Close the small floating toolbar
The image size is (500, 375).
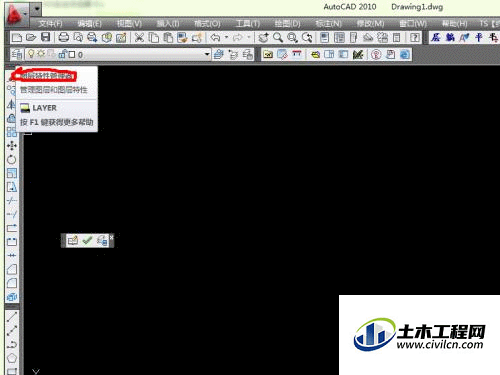click(112, 237)
